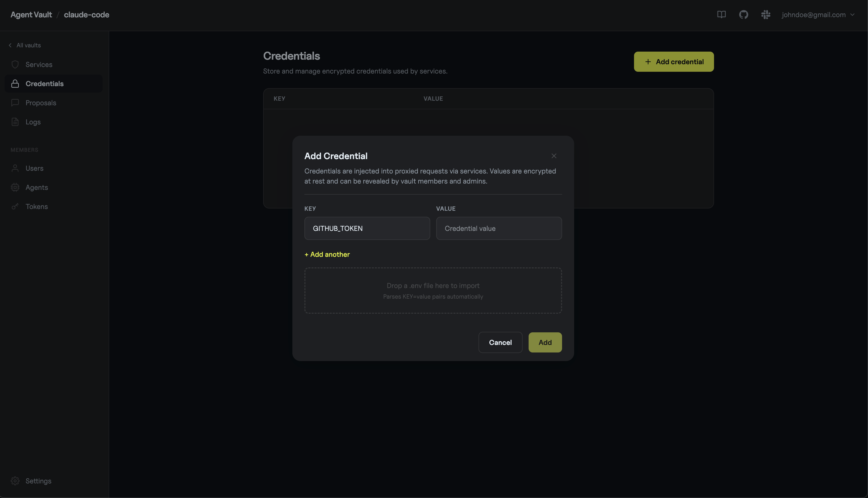Click + Add another link
The height and width of the screenshot is (498, 868).
pyautogui.click(x=327, y=255)
